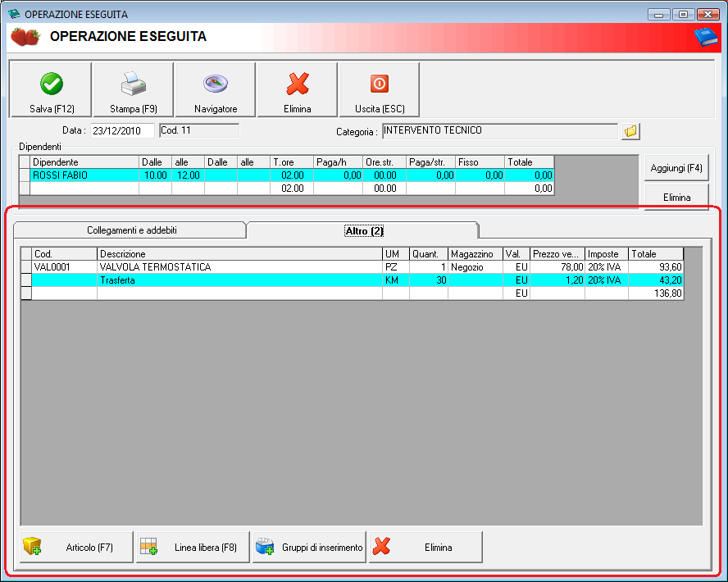Click the Fisso column header

coord(480,162)
